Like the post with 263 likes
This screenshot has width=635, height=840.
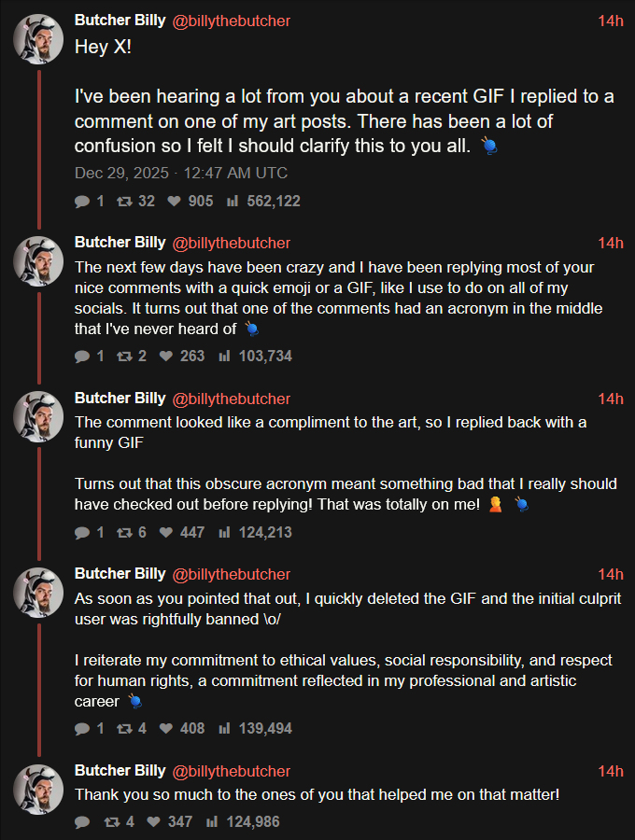click(166, 357)
